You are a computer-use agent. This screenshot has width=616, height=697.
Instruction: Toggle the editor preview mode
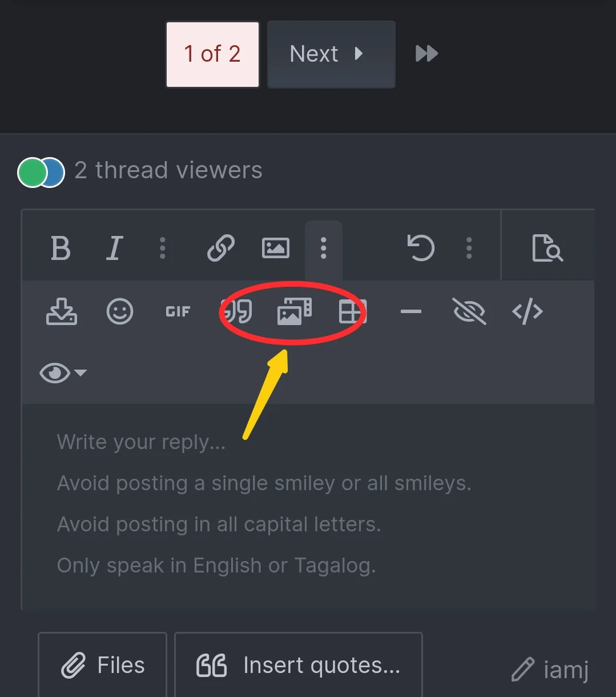click(547, 248)
